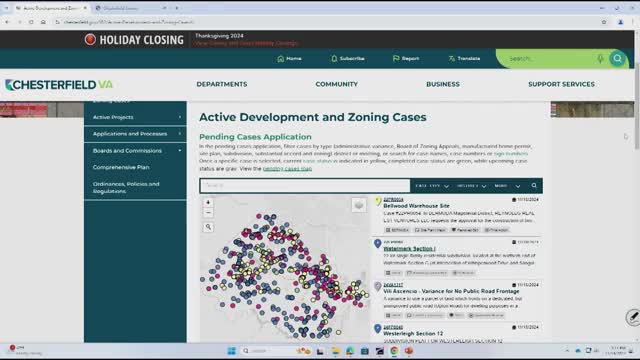Image resolution: width=640 pixels, height=360 pixels.
Task: Click the Translate icon
Action: [451, 59]
